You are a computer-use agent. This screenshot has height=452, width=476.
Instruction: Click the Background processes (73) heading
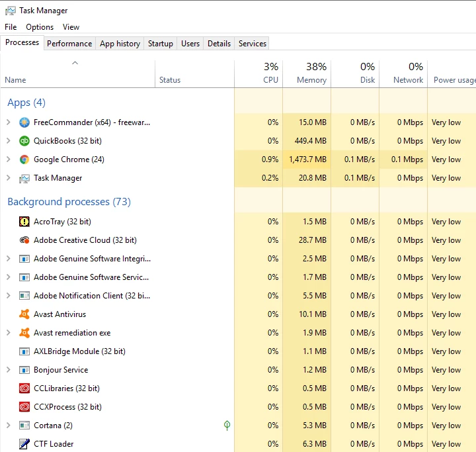69,202
